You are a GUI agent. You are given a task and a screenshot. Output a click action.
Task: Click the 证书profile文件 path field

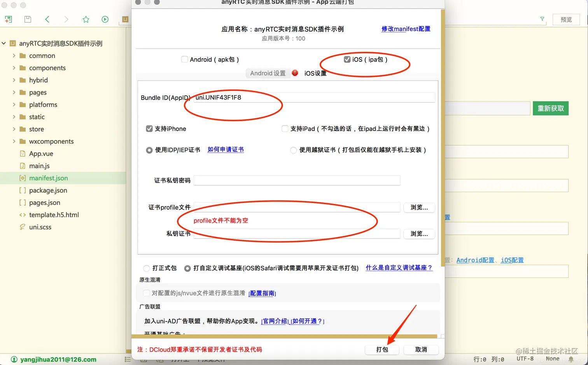click(297, 207)
